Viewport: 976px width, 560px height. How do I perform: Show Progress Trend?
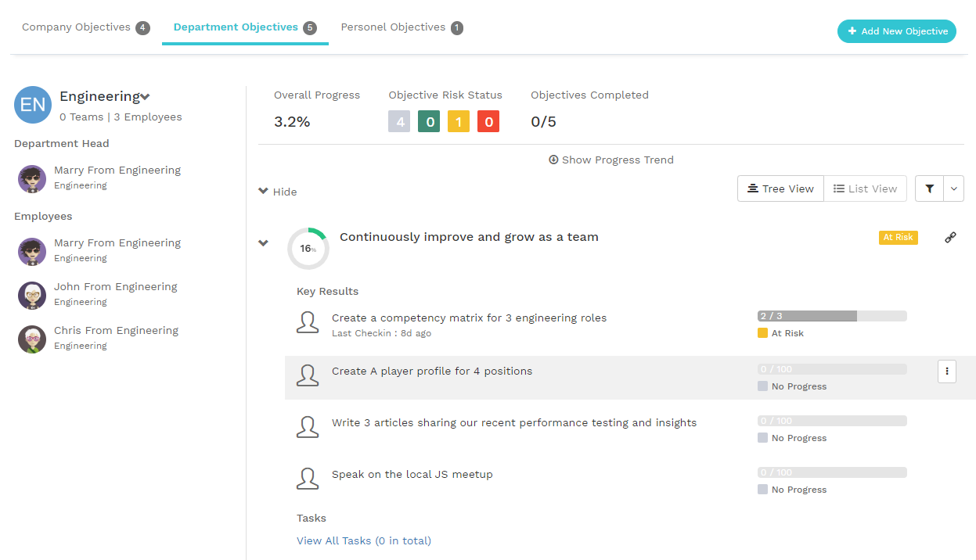click(611, 160)
